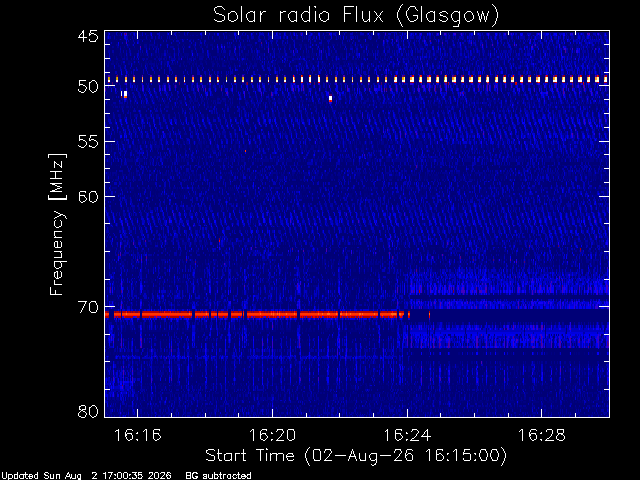This screenshot has width=640, height=480.
Task: Click the dark blue band right of 16:24 near 71 MHz
Action: 518,316
